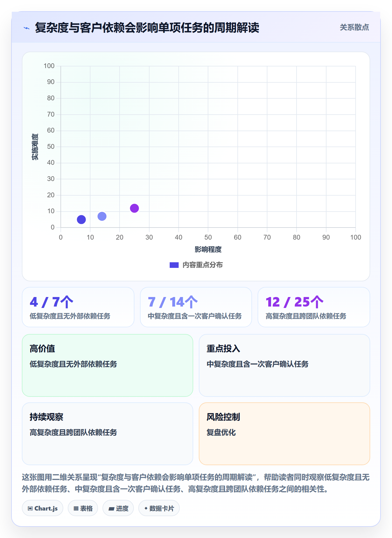
Task: Click the lightning bolt icon in header
Action: click(27, 28)
